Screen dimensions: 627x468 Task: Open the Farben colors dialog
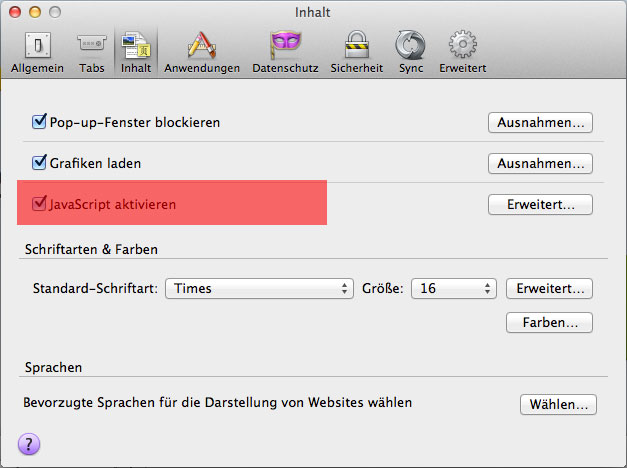coord(549,323)
